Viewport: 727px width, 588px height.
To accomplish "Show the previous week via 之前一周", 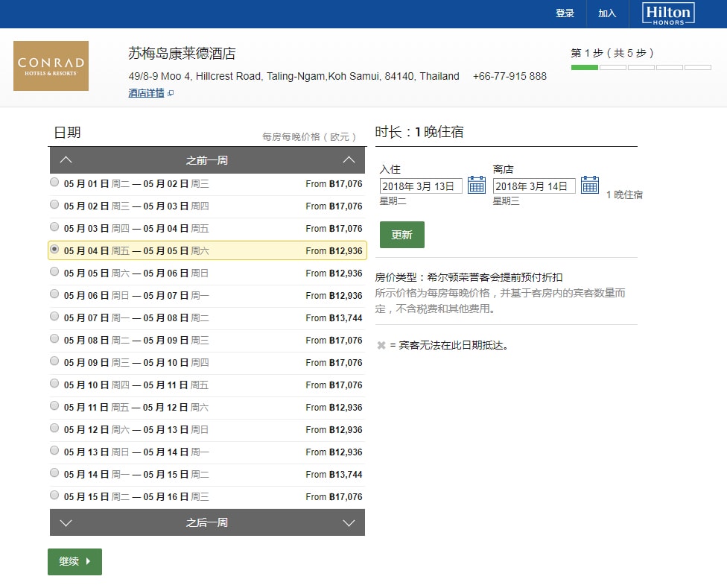I will pos(207,160).
